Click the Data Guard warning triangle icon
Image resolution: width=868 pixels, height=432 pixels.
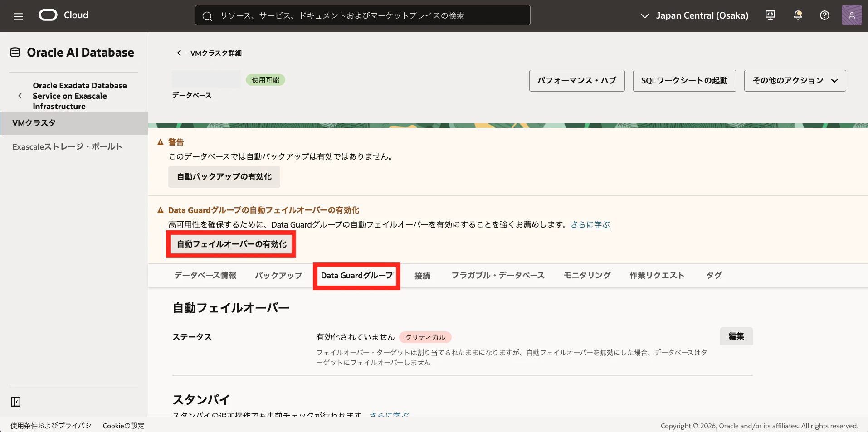160,210
